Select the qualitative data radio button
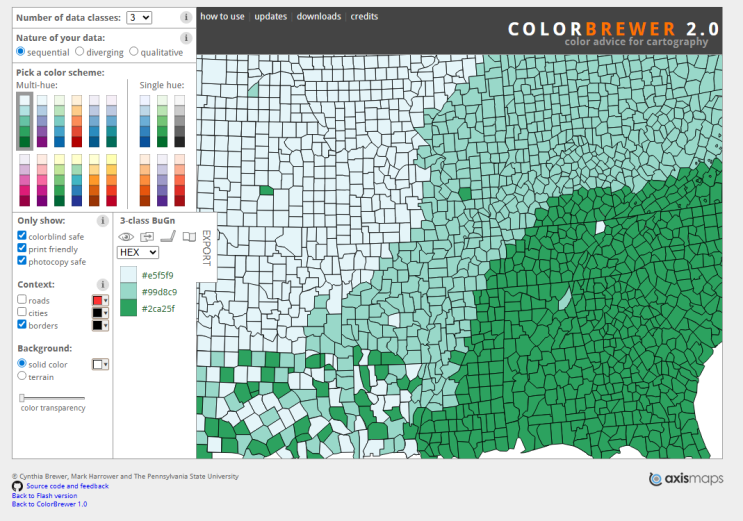The width and height of the screenshot is (743, 521). 134,51
